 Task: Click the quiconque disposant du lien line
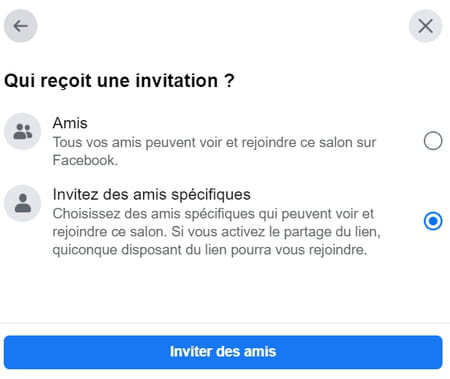(210, 250)
